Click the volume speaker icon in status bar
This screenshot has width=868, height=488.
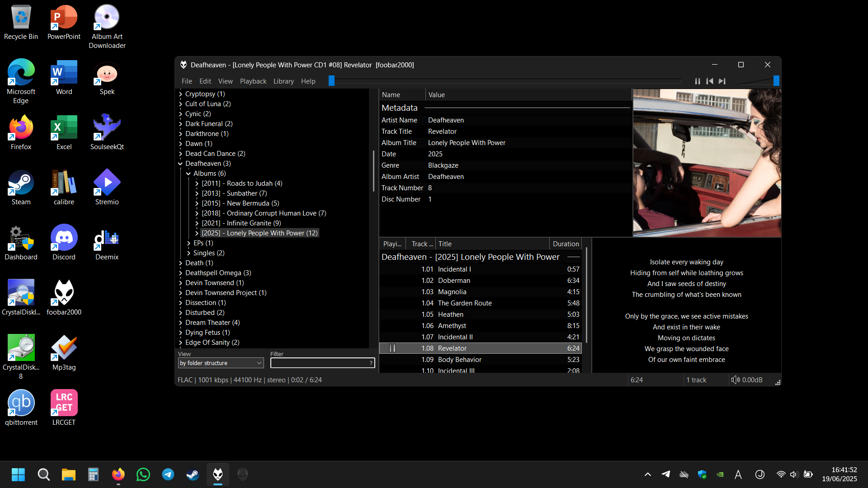click(x=736, y=380)
